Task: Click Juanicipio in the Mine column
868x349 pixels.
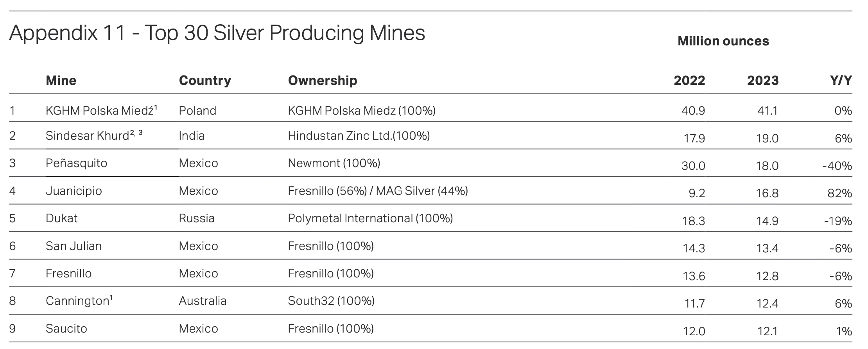Action: click(x=74, y=191)
